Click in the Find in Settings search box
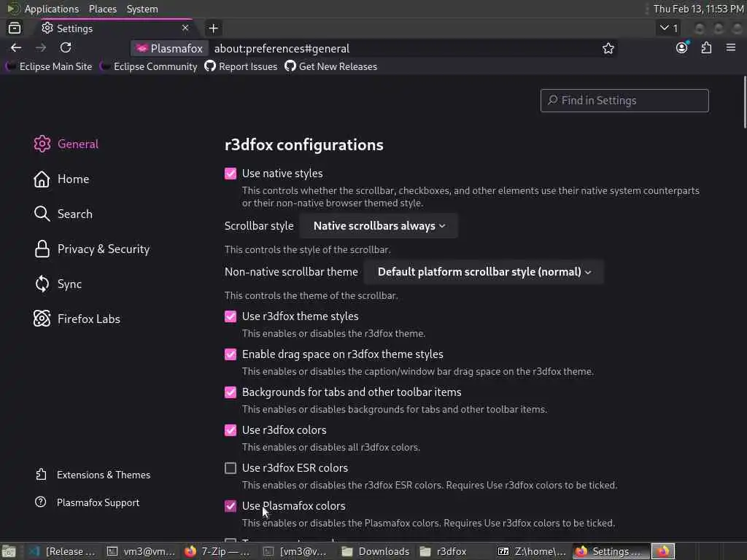747x560 pixels. (624, 101)
